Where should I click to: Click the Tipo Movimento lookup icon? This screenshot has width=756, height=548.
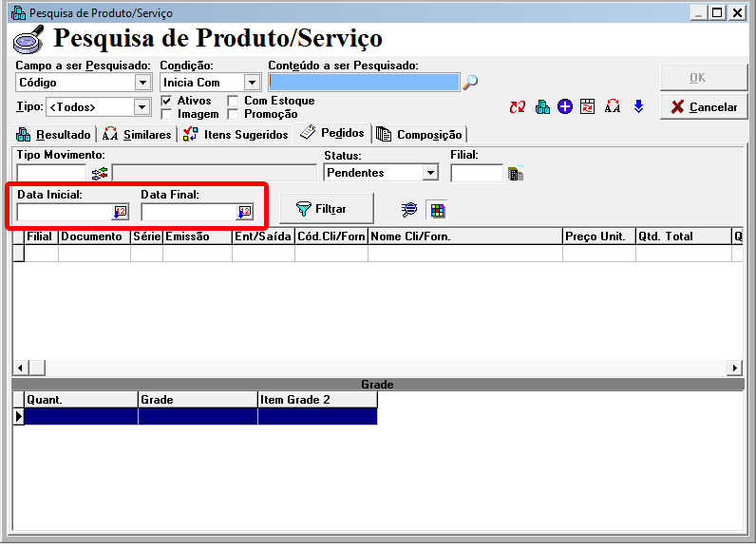pyautogui.click(x=100, y=173)
